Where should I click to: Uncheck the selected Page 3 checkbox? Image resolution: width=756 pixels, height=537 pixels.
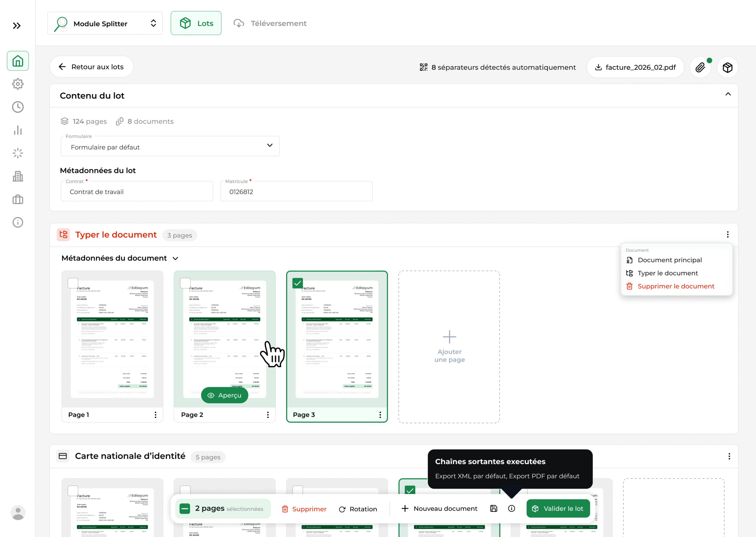point(297,283)
